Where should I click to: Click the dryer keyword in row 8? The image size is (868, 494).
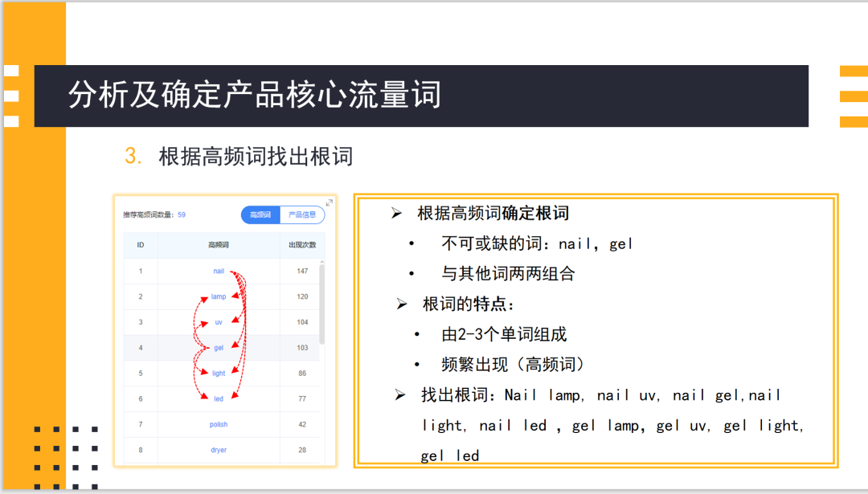click(217, 450)
